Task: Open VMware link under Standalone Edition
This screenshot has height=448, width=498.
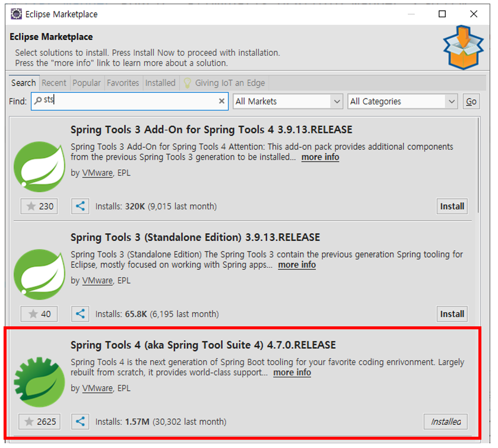Action: pos(97,281)
